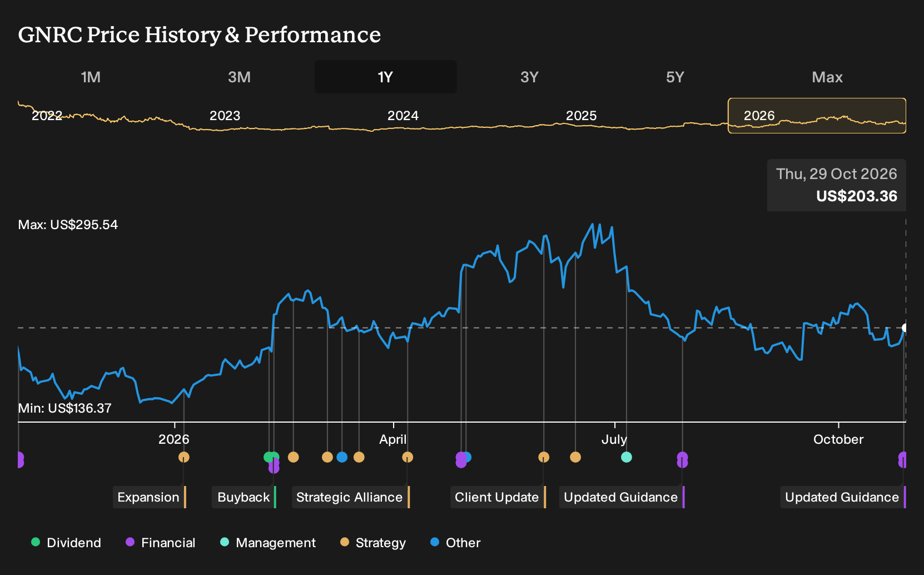Switch to the 1M time range tab
The width and height of the screenshot is (924, 575).
tap(91, 77)
